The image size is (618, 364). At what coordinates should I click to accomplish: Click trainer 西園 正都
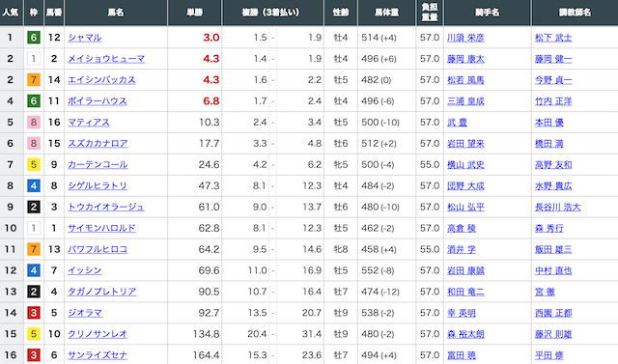tap(553, 313)
